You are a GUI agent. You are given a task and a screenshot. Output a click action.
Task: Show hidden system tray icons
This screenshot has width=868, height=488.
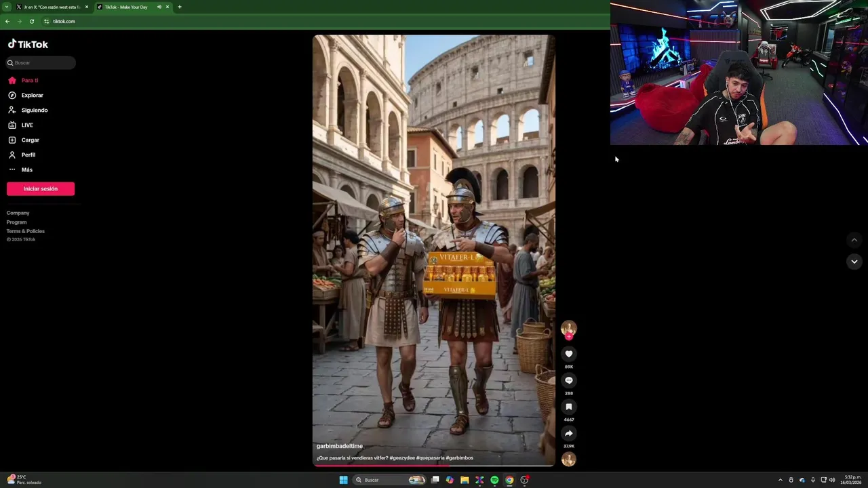click(780, 480)
